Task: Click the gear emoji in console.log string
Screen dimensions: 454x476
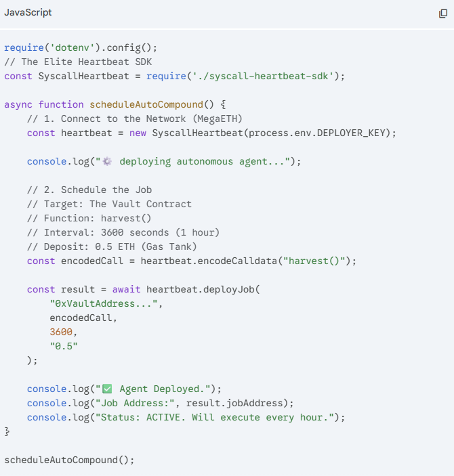Action: [107, 161]
